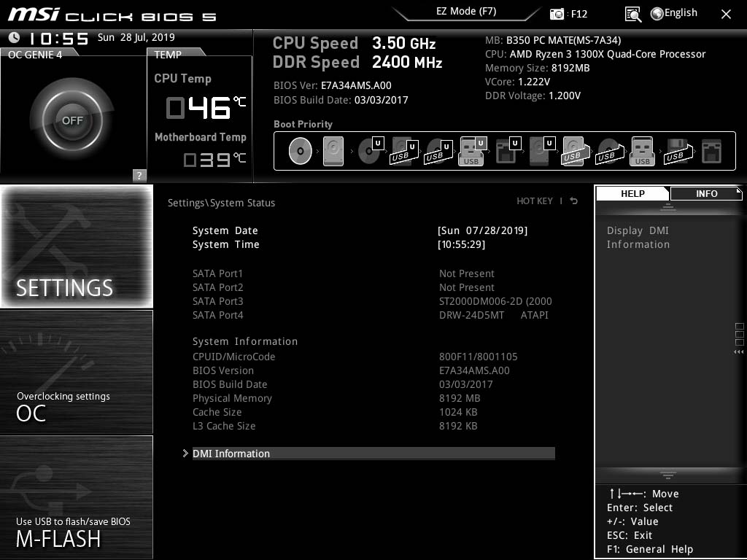This screenshot has height=560, width=747.
Task: Select the UEFI USB key boot icon
Action: 473,151
